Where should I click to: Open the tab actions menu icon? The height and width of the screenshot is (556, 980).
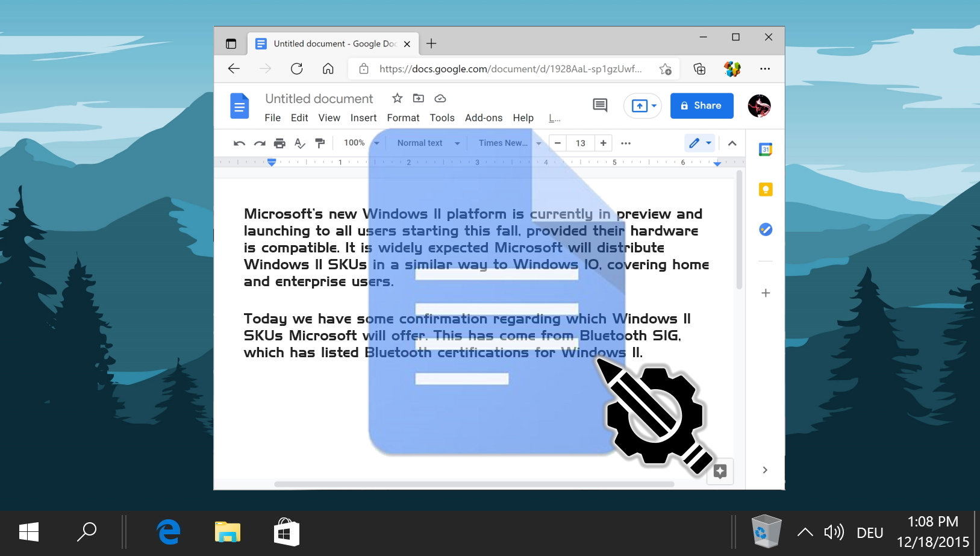(231, 43)
